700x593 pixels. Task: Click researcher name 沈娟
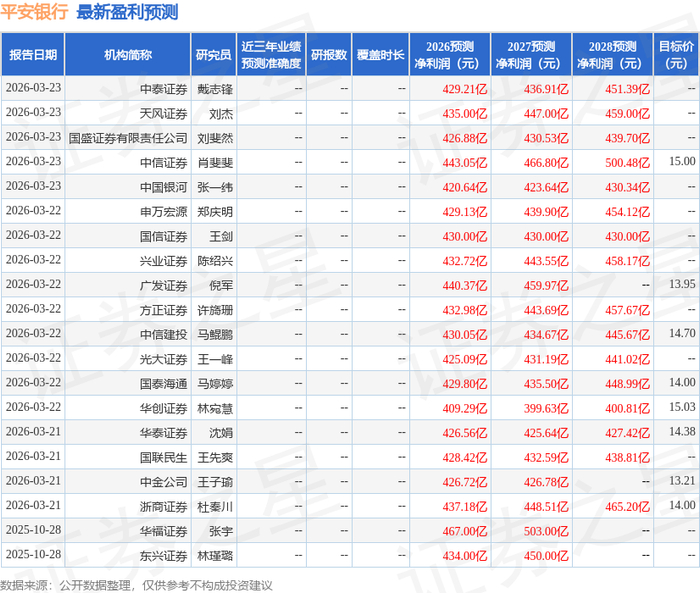tap(221, 433)
